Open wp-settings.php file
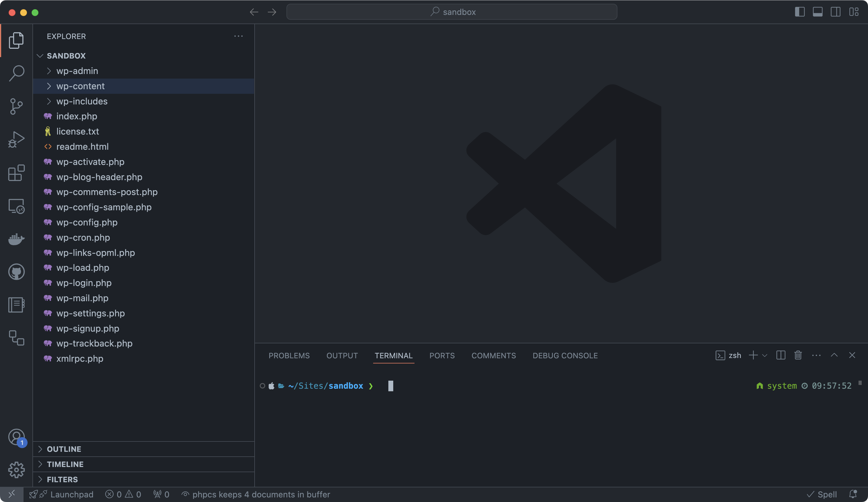868x502 pixels. (x=144, y=313)
